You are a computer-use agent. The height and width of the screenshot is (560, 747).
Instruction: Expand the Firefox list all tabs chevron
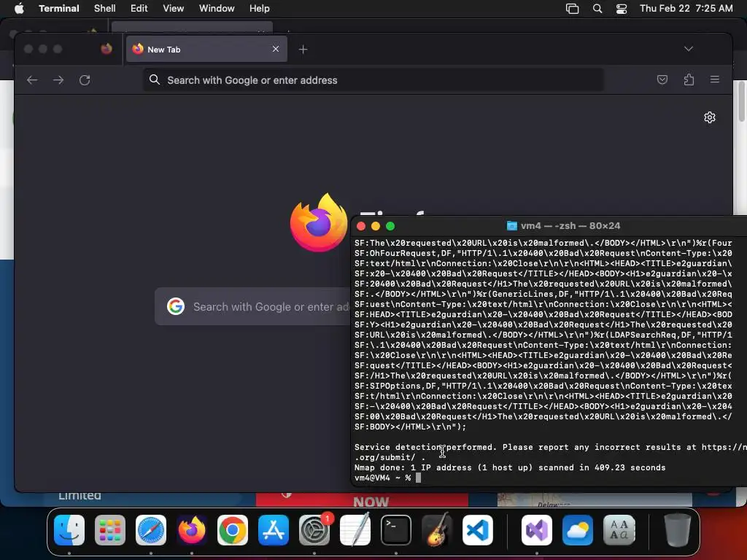689,49
